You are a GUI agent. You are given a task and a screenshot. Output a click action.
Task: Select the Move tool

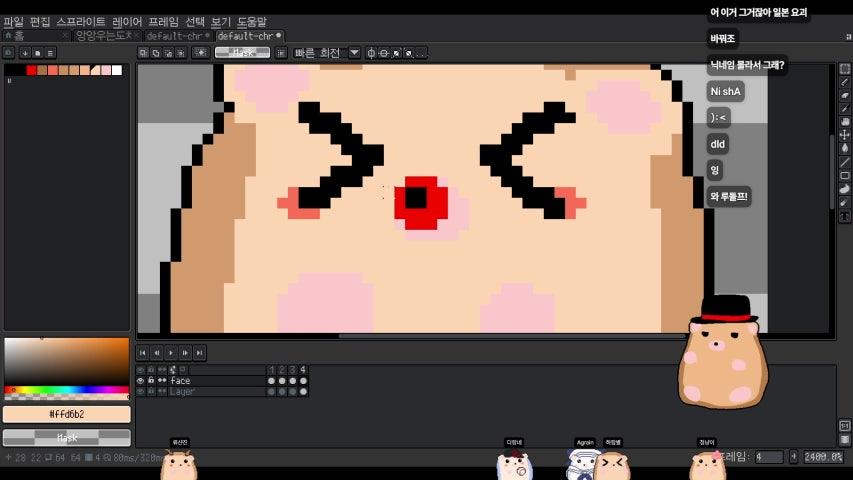[x=844, y=135]
